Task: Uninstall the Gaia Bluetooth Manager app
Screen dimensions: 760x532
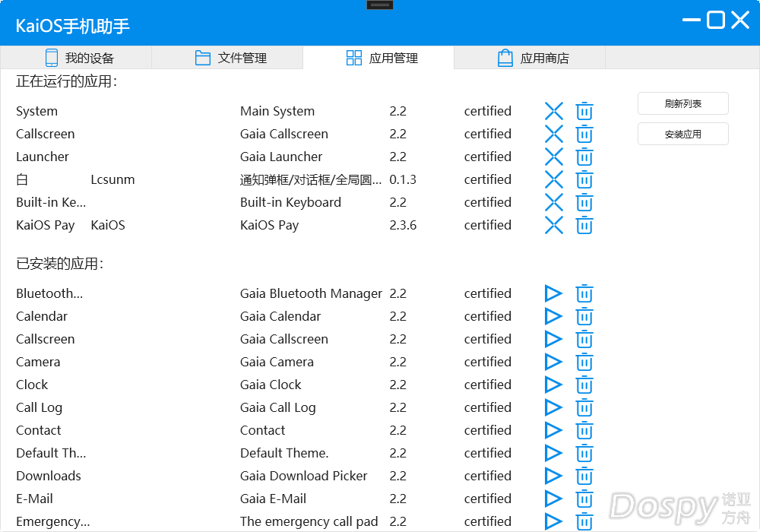Action: 584,293
